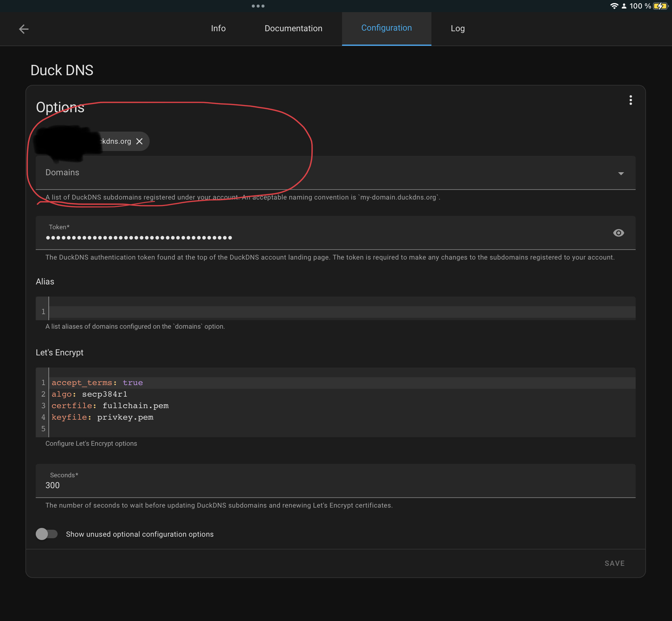Screen dimensions: 672x621
Task: Open the three-dot overflow menu on Options card
Action: tap(631, 100)
